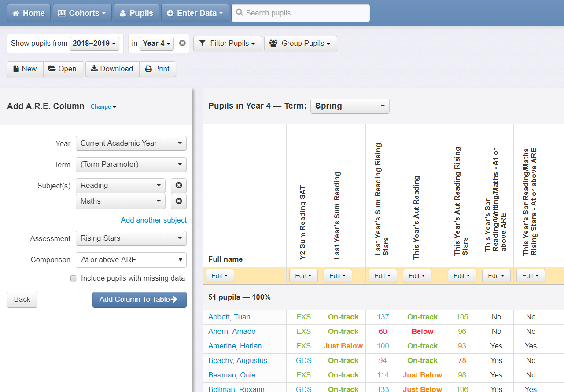
Task: Open the 2018–2019 year dropdown
Action: point(95,44)
